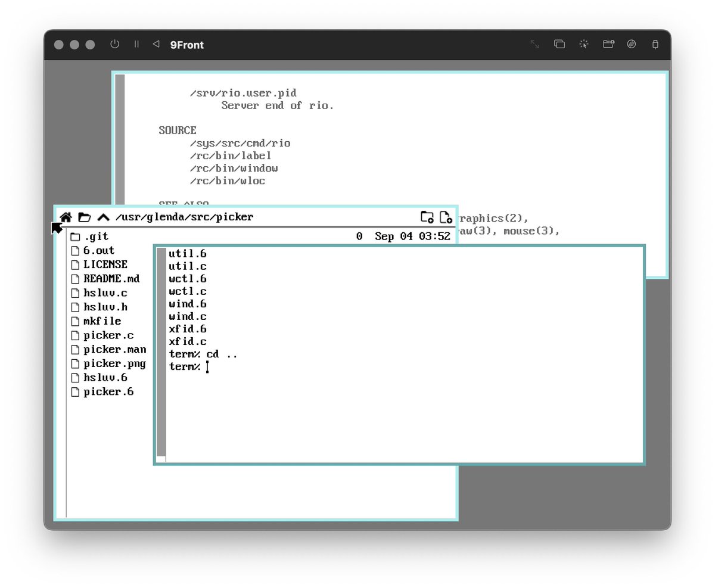Select the mkfile file name
Image resolution: width=715 pixels, height=588 pixels.
tap(102, 321)
